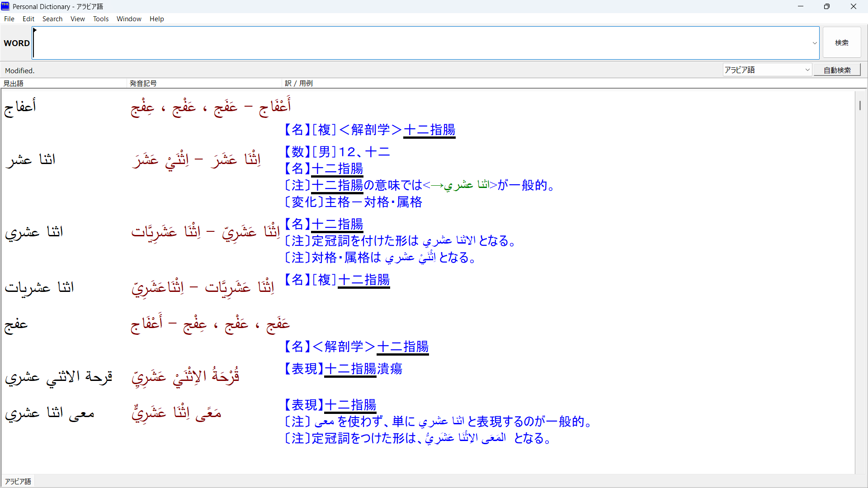Image resolution: width=868 pixels, height=488 pixels.
Task: Toggle the 自動検索 auto-search button
Action: [x=837, y=70]
